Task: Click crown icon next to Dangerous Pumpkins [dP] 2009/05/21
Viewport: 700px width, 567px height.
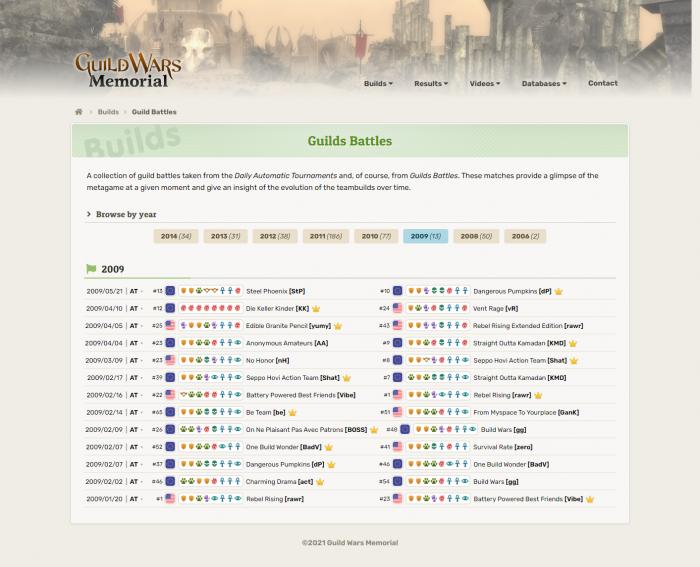Action: point(558,291)
